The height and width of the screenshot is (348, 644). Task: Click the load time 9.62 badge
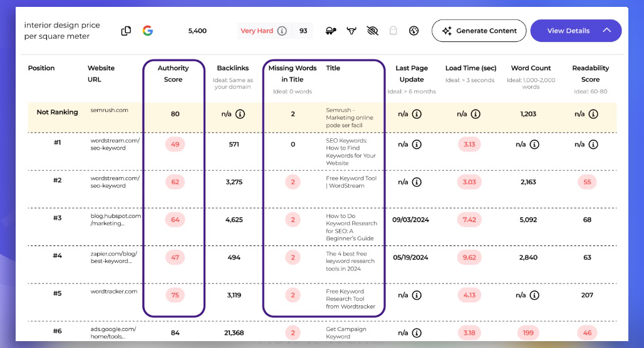(x=469, y=258)
